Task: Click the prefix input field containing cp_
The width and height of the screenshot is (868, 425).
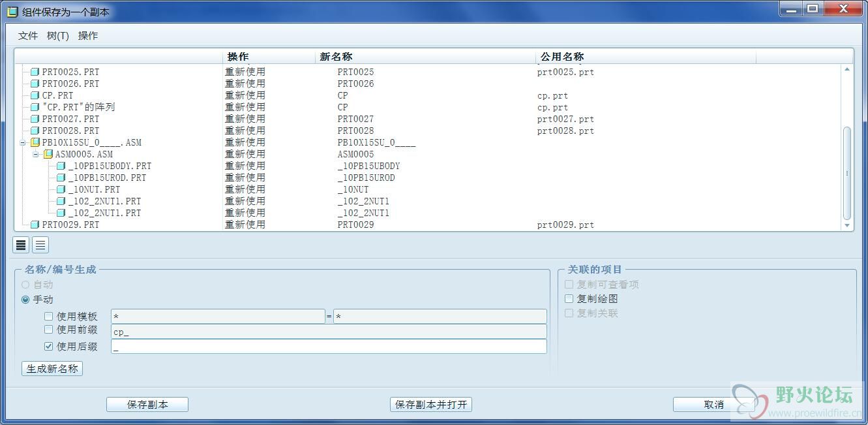Action: click(x=329, y=332)
